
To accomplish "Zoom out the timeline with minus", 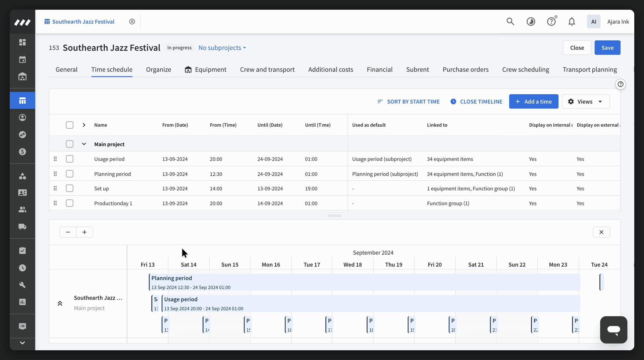I will click(x=68, y=232).
